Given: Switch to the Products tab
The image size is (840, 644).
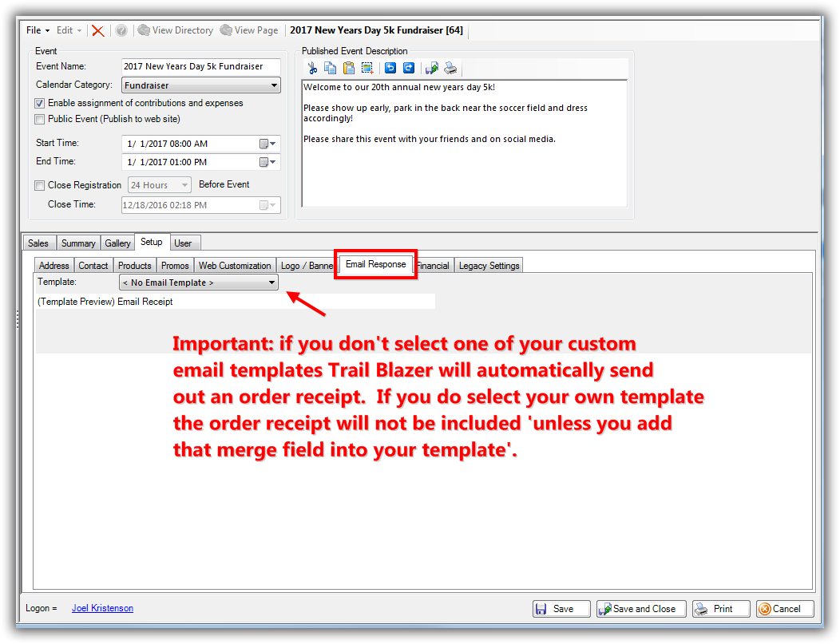Looking at the screenshot, I should (134, 266).
